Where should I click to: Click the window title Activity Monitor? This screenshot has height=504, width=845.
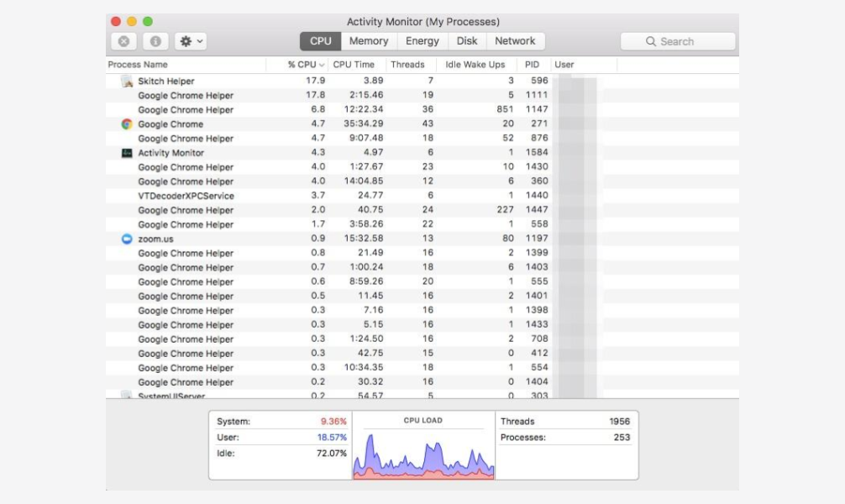[423, 22]
